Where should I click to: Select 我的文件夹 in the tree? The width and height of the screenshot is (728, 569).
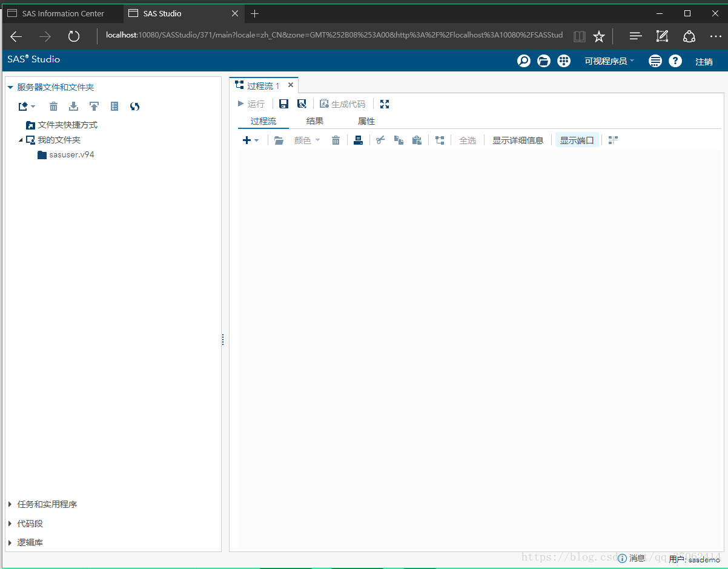pos(59,140)
